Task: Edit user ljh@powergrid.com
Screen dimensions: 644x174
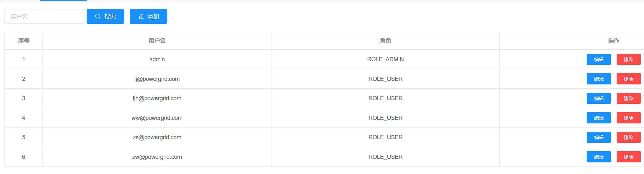Action: point(599,98)
